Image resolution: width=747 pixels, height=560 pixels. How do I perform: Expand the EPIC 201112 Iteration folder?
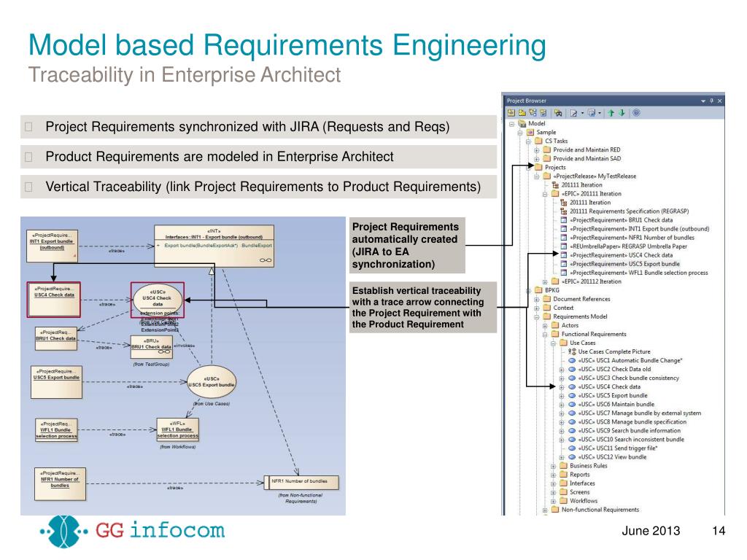[546, 282]
